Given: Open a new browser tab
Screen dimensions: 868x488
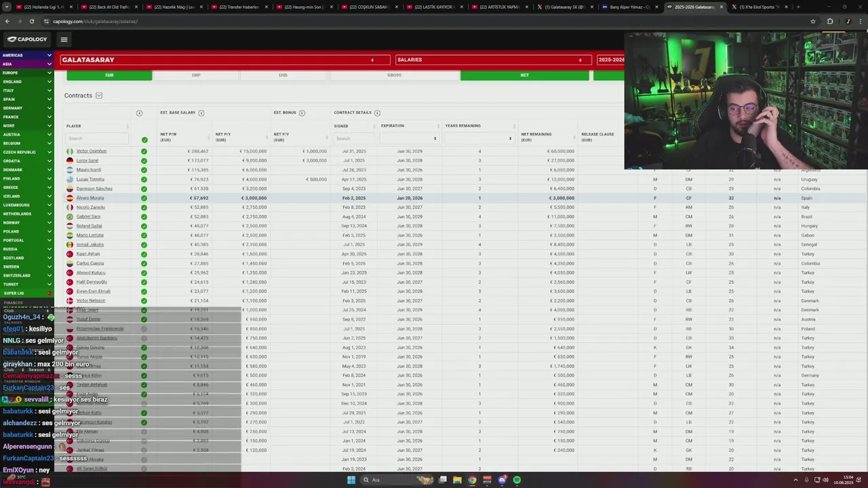Looking at the screenshot, I should (798, 7).
